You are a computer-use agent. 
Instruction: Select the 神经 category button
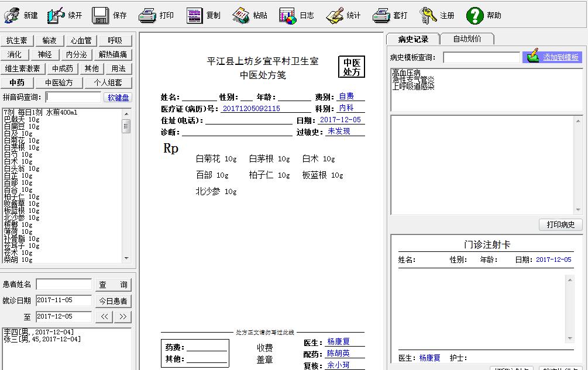coord(44,54)
